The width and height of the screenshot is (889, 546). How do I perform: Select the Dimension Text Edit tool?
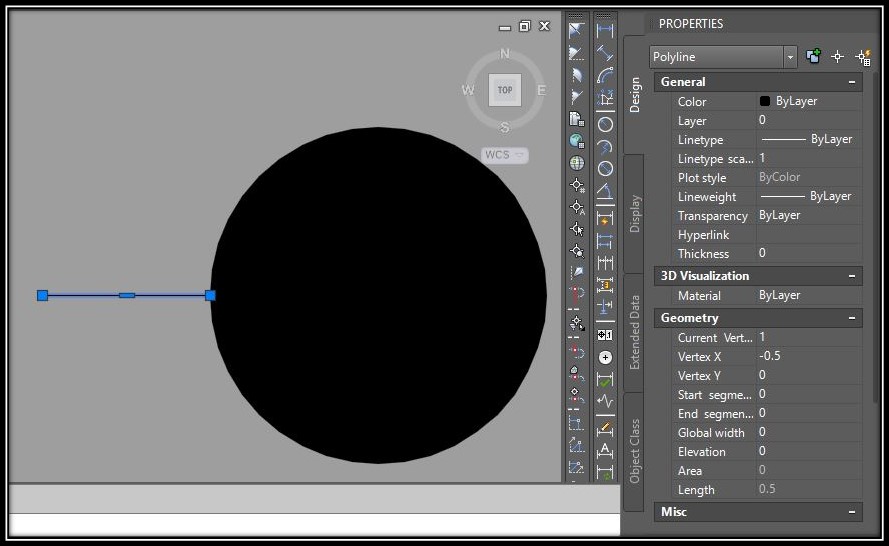pyautogui.click(x=605, y=451)
